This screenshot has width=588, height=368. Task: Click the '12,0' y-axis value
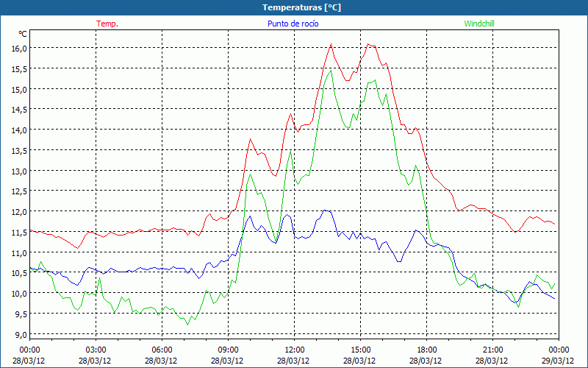tap(19, 212)
